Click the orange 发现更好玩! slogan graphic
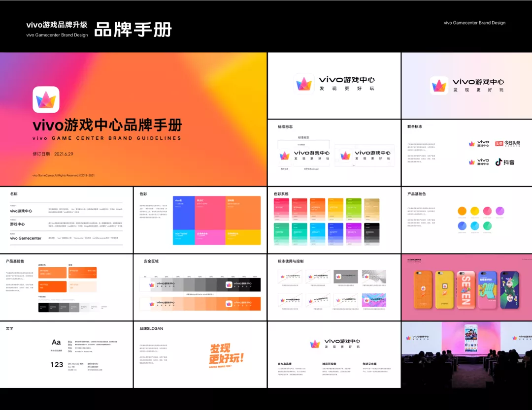This screenshot has height=410, width=532. [x=226, y=356]
